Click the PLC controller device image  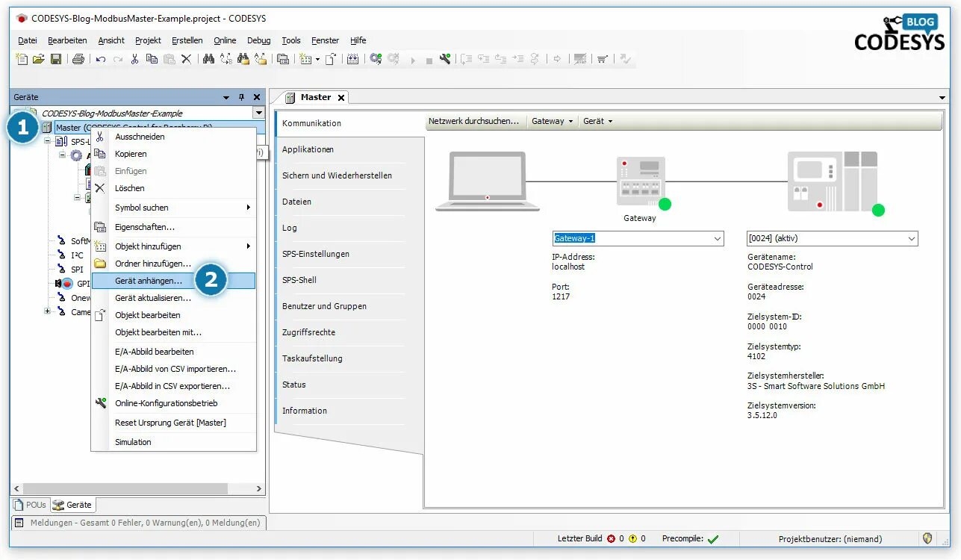(833, 181)
